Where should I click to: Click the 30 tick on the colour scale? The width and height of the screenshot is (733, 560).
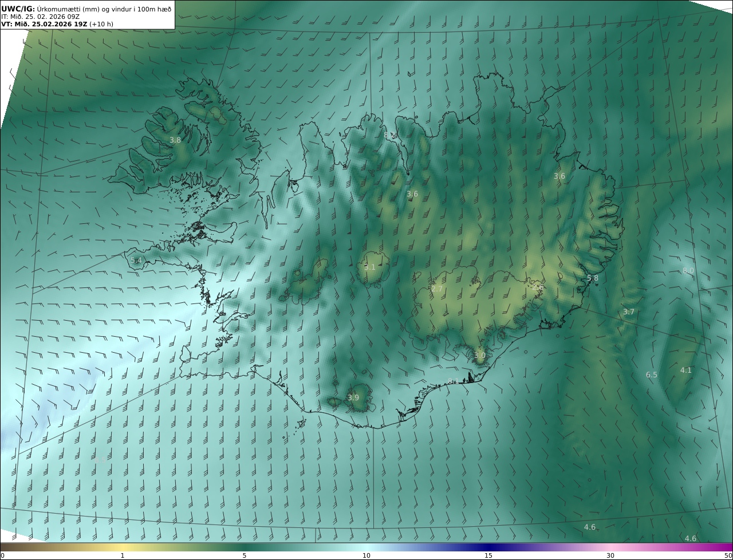610,555
